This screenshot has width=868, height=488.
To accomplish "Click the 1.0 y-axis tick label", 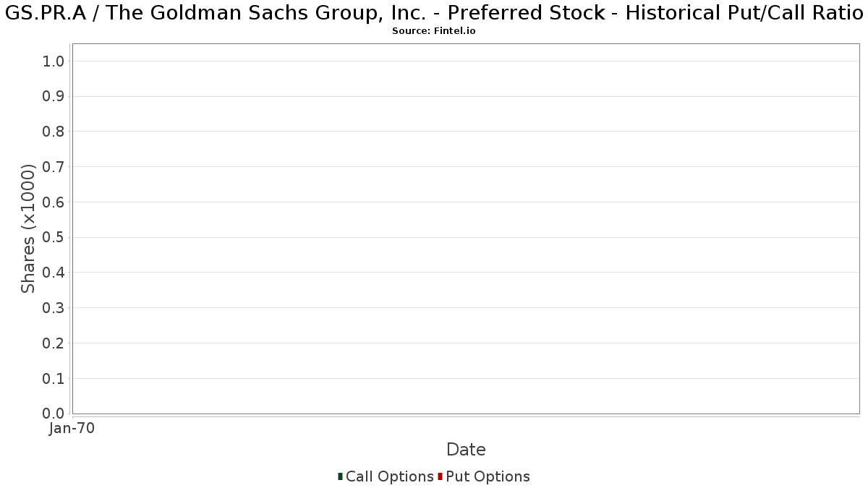I will coord(54,61).
